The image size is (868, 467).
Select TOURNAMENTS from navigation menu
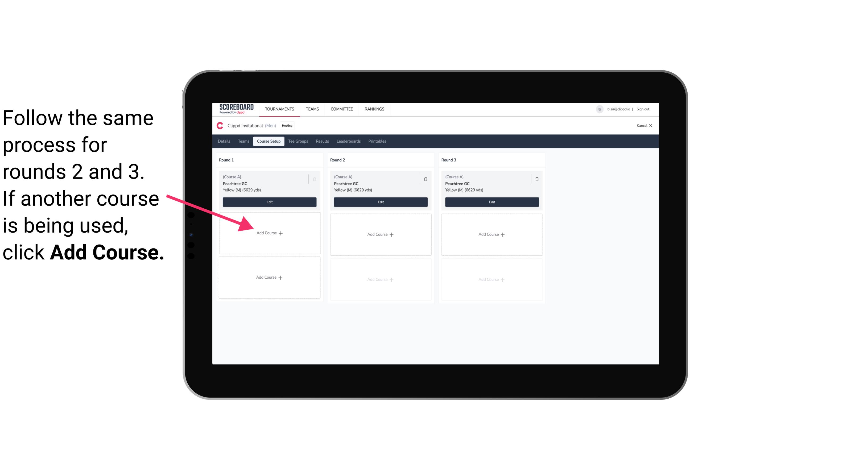click(279, 109)
